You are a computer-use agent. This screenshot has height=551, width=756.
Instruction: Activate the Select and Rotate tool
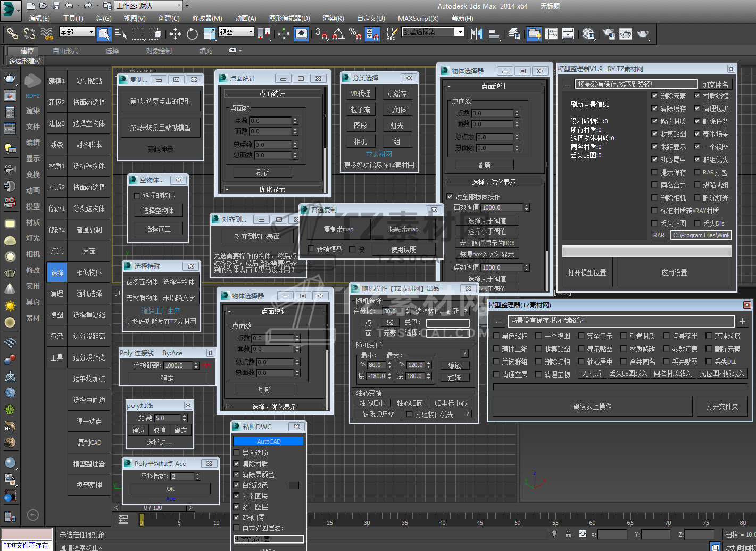[x=192, y=34]
